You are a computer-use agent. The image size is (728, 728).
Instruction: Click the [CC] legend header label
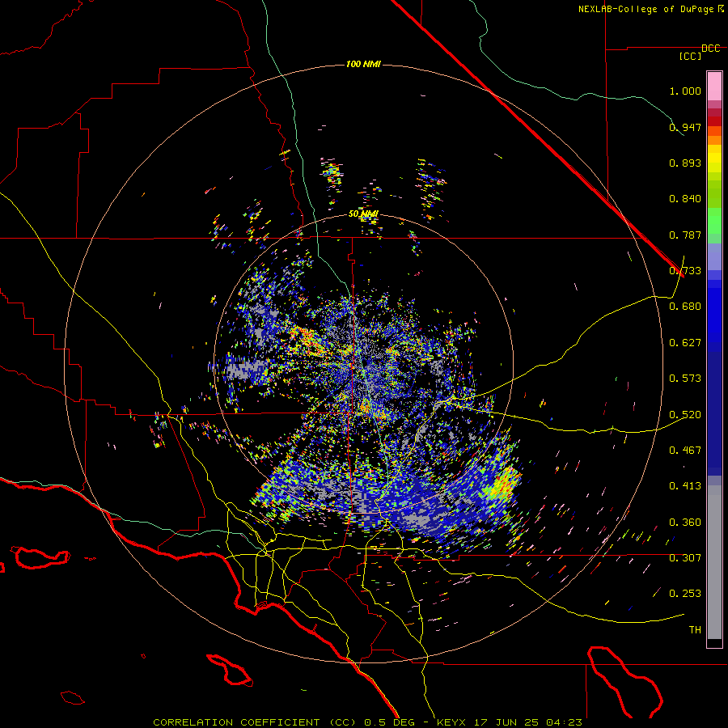(x=690, y=56)
